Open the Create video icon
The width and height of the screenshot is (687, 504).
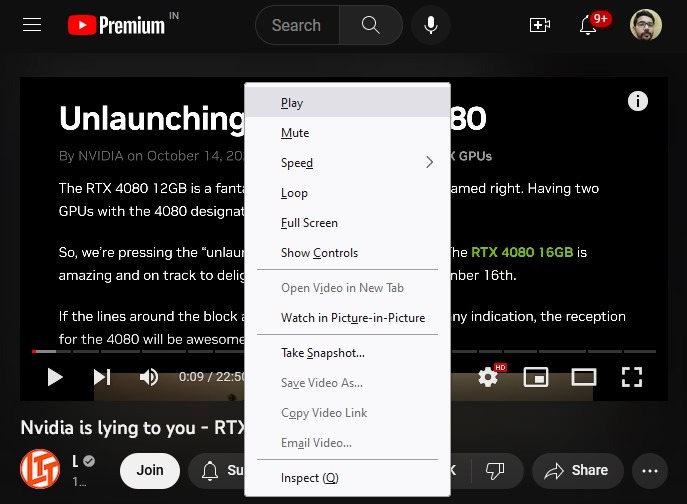click(x=540, y=25)
